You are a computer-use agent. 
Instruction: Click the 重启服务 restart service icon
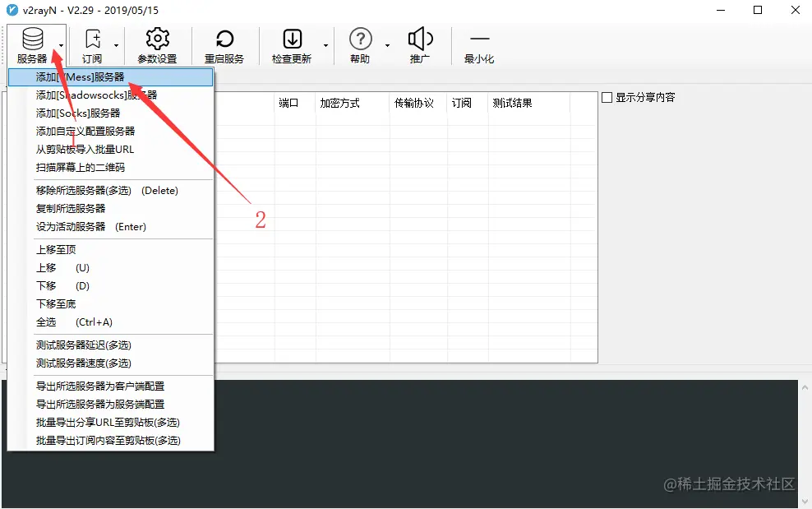tap(224, 39)
